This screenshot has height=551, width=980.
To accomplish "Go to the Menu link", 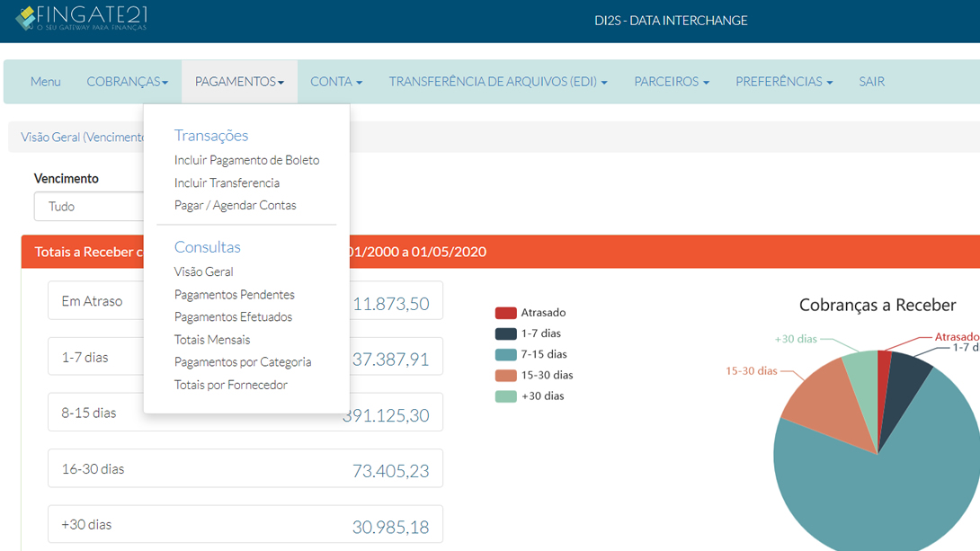I will point(46,82).
